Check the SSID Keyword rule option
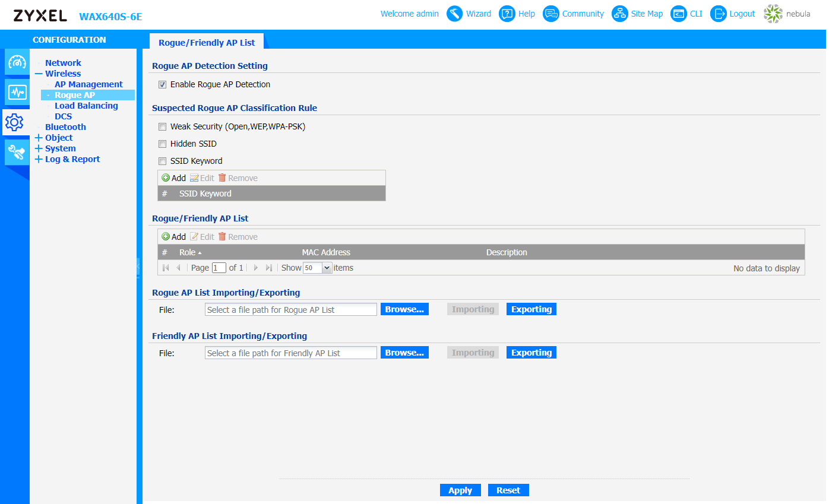The width and height of the screenshot is (829, 504). tap(162, 161)
